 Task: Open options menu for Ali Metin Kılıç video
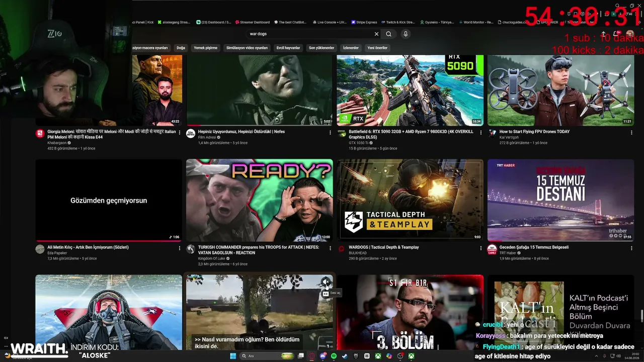[x=180, y=248]
